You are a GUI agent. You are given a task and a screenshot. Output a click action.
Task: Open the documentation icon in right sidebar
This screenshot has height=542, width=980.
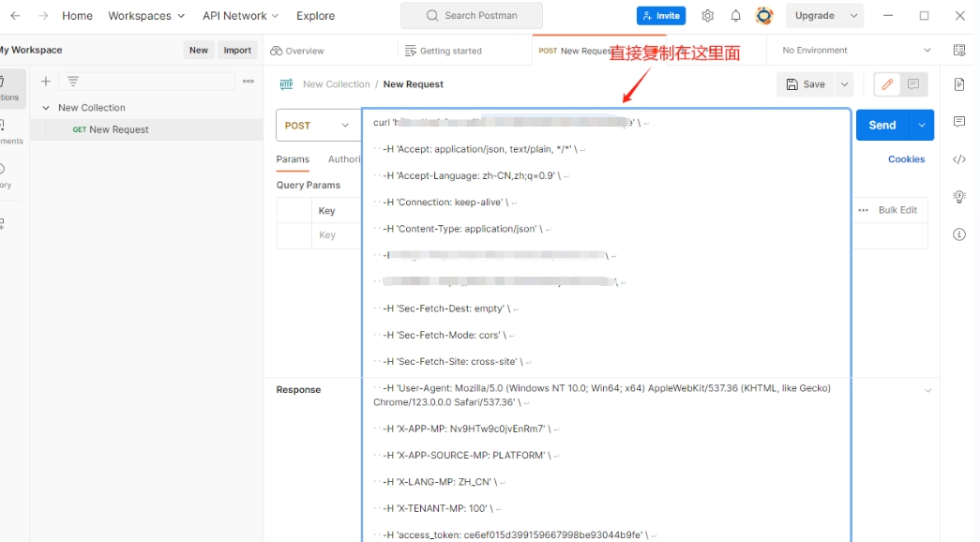(959, 84)
